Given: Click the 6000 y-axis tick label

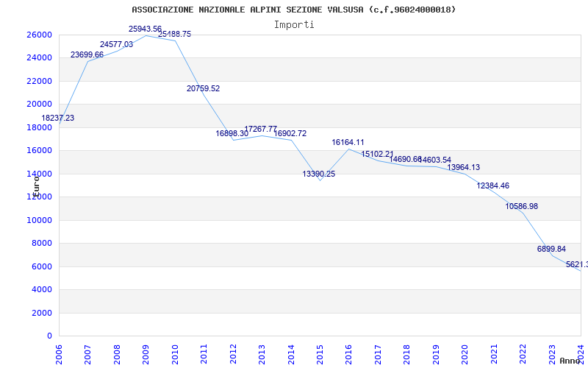Looking at the screenshot, I should (x=42, y=266).
